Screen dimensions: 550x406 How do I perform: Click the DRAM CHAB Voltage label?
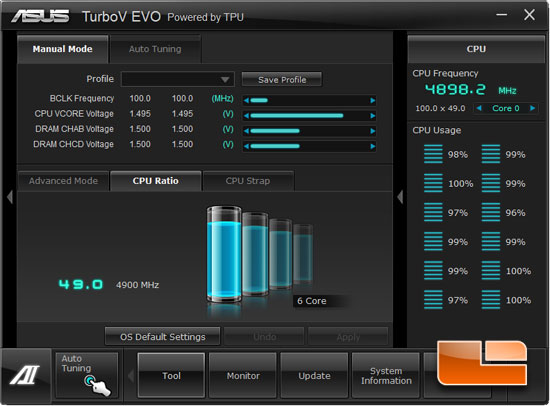(74, 129)
